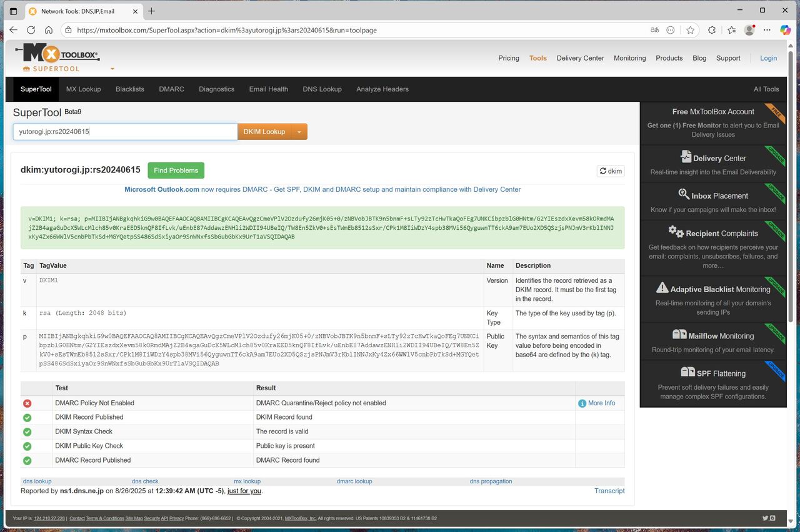Open the browser home page
This screenshot has height=532, width=800.
click(x=49, y=30)
